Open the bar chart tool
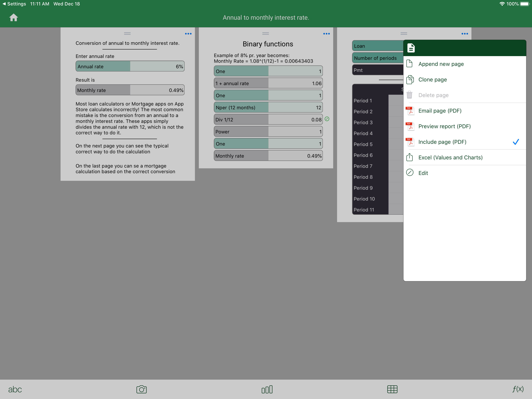532x399 pixels. [x=267, y=389]
